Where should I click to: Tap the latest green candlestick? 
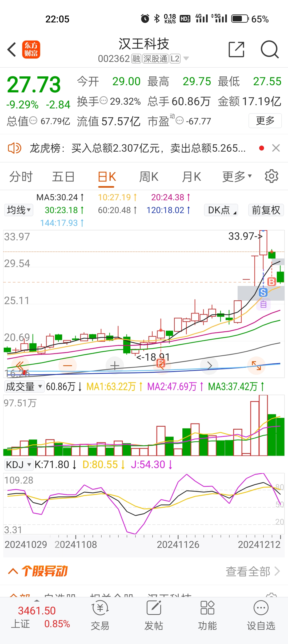point(280,277)
